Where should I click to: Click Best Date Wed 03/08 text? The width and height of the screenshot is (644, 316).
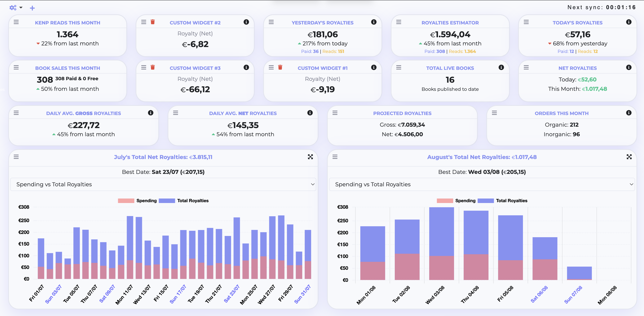click(482, 172)
